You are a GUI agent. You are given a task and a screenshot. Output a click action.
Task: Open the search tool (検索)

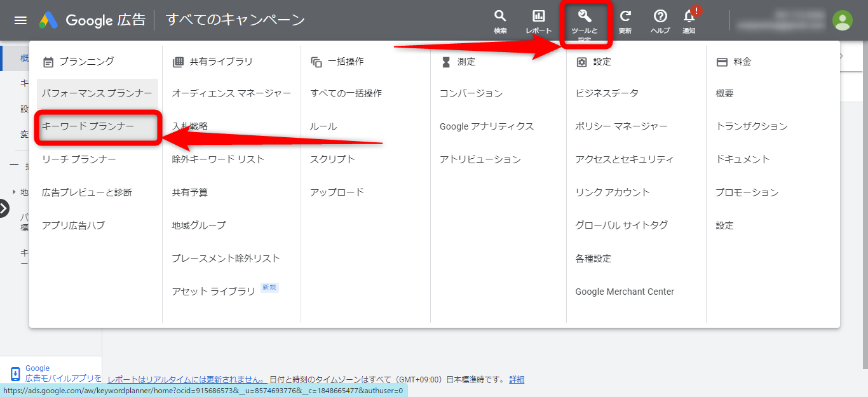coord(500,22)
